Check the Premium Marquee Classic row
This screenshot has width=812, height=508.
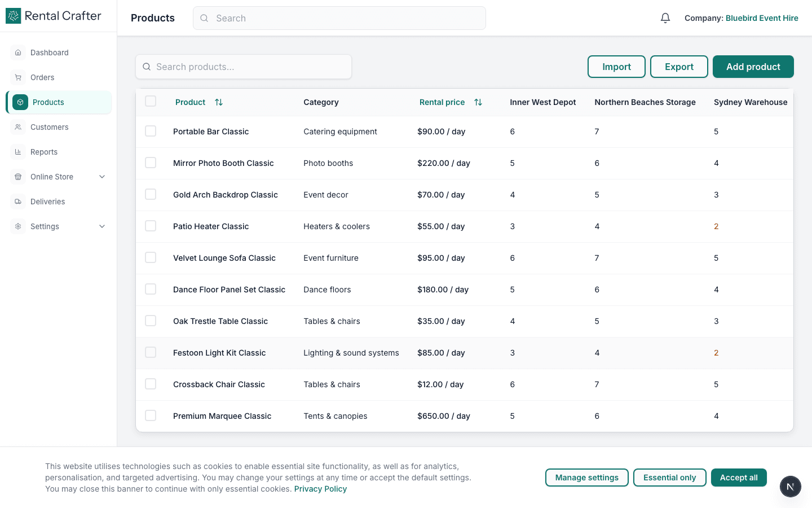click(x=151, y=415)
